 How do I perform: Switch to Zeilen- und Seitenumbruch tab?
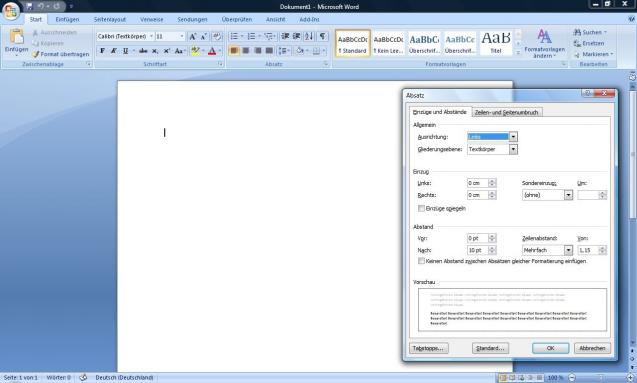[x=506, y=113]
